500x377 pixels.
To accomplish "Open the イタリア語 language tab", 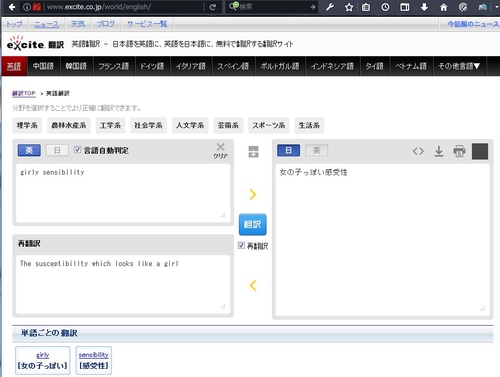I will click(191, 66).
